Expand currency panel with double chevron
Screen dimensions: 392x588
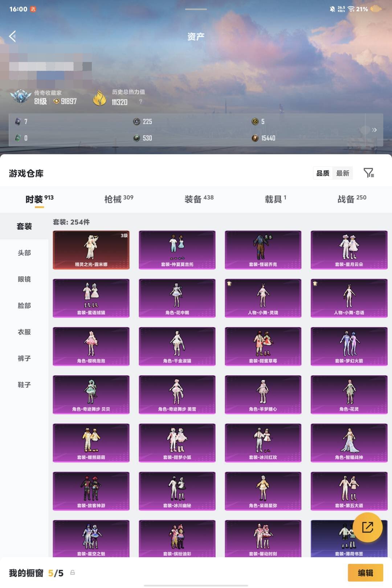click(374, 130)
